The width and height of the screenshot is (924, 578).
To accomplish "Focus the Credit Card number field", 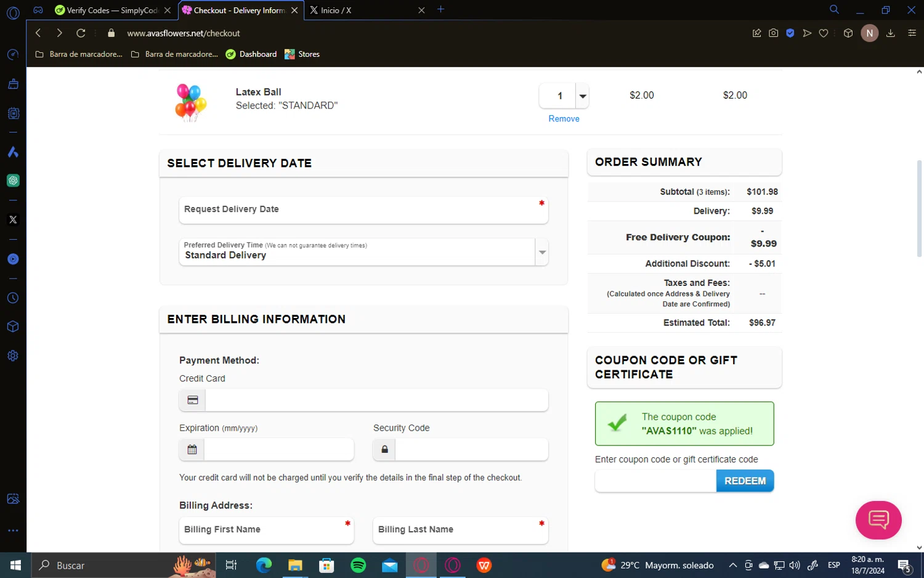I will [x=376, y=400].
